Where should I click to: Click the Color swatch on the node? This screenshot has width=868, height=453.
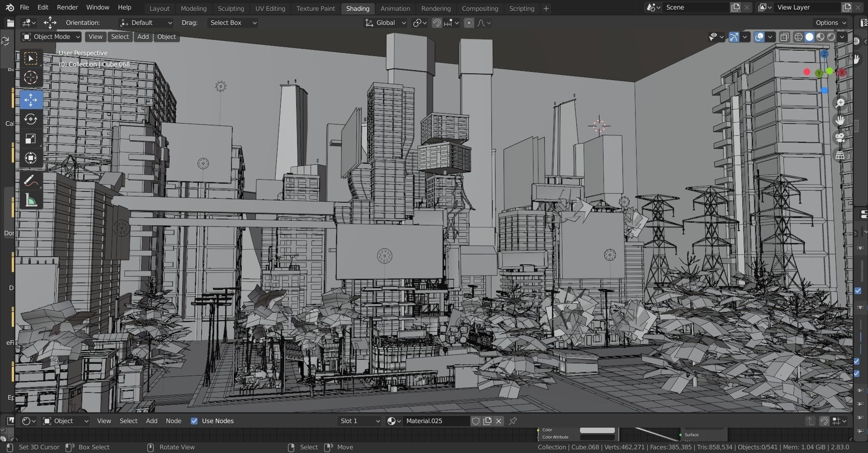[597, 430]
